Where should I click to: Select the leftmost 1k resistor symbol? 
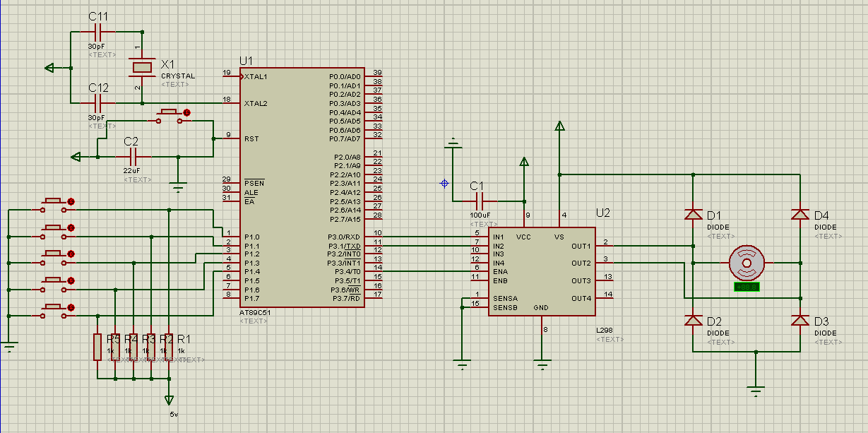98,346
